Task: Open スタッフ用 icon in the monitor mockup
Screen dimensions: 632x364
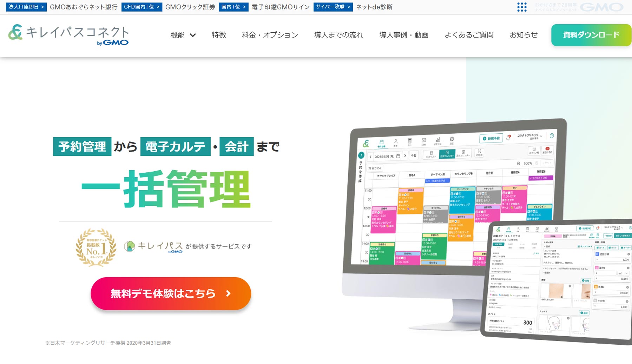Action: [534, 151]
